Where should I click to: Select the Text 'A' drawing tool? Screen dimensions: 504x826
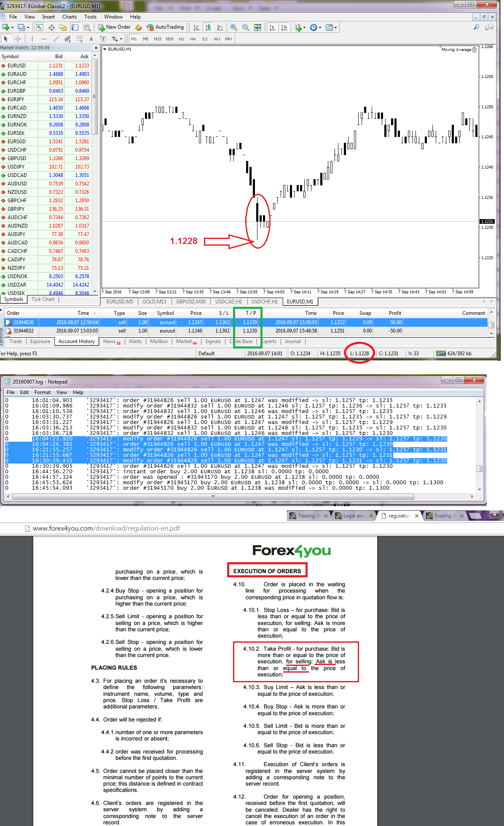click(x=91, y=39)
